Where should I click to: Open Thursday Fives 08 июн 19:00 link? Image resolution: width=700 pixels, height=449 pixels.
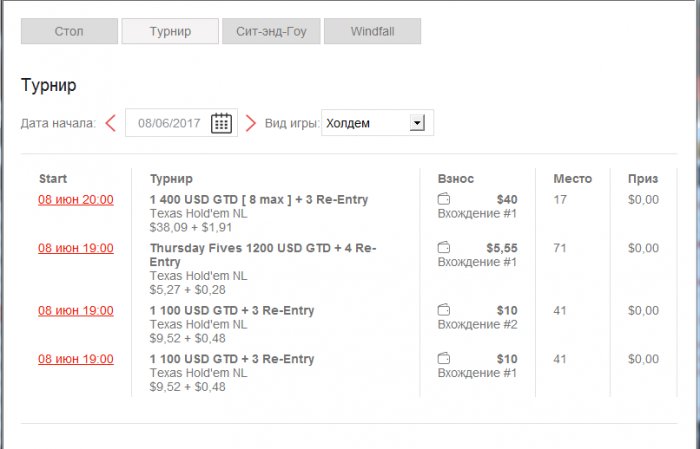pyautogui.click(x=76, y=248)
